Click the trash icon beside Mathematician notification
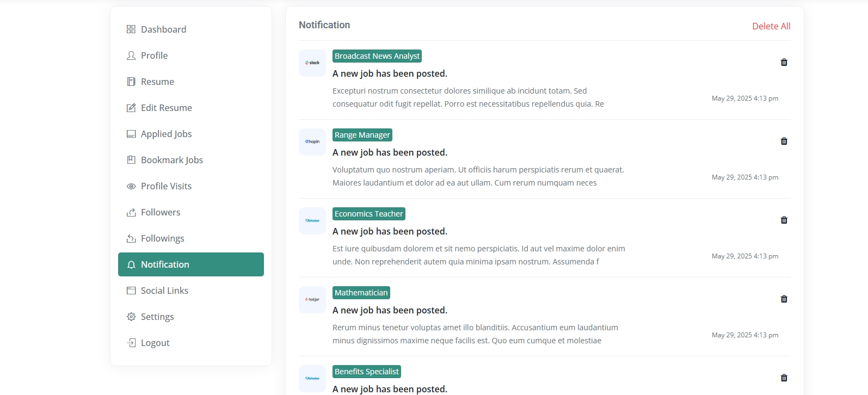 [x=784, y=299]
